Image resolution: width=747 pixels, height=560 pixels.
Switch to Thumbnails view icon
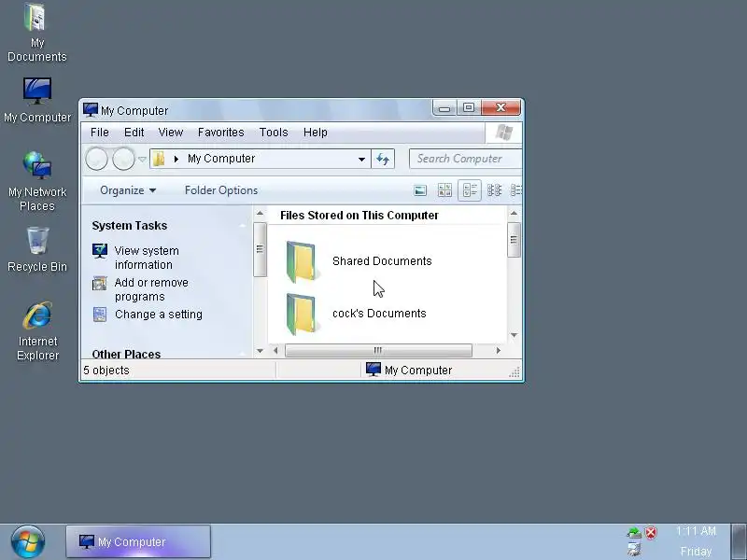click(444, 190)
